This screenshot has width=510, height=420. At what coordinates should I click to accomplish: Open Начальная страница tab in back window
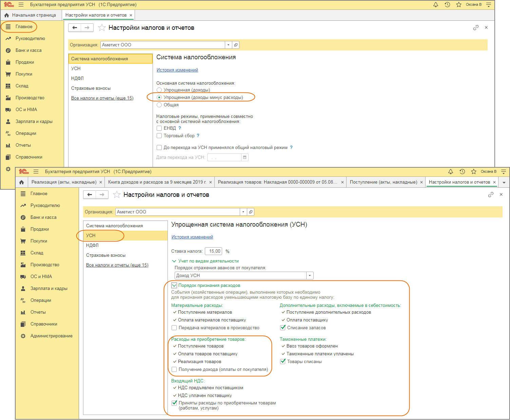30,15
